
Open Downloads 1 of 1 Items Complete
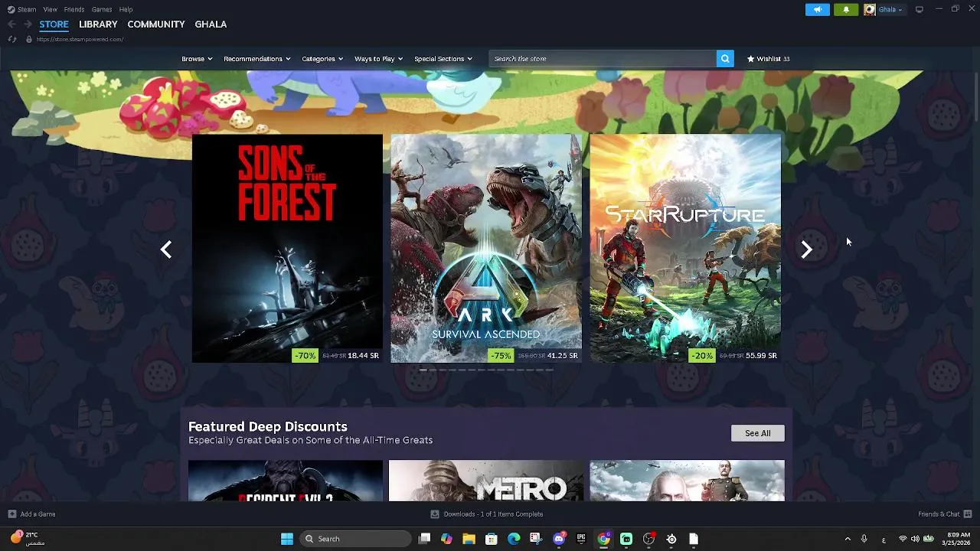point(493,514)
